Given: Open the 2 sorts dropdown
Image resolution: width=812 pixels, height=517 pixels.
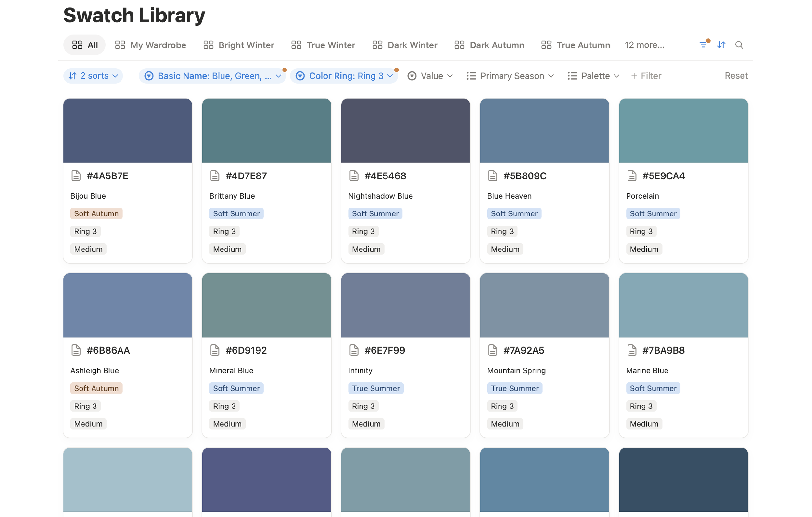Looking at the screenshot, I should click(93, 76).
